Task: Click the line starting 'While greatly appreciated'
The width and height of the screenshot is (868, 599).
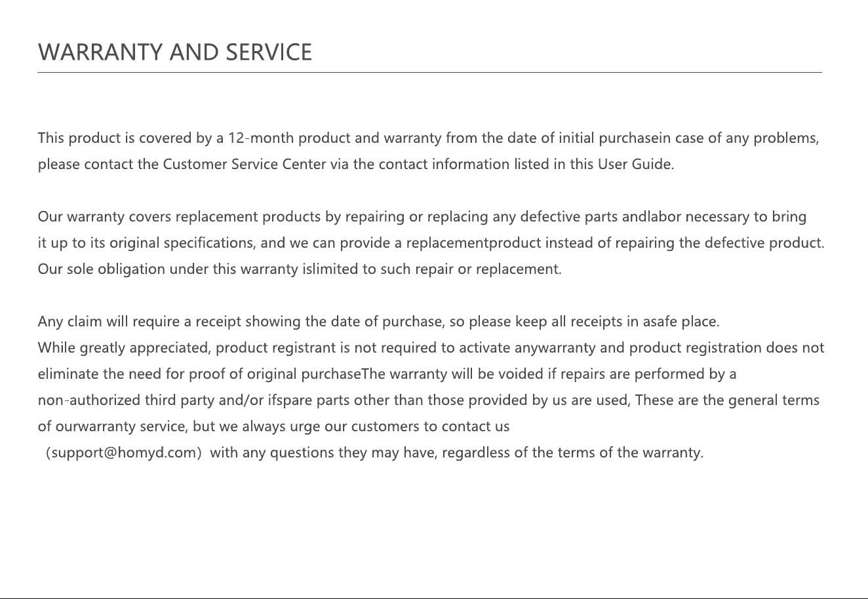Action: tap(431, 348)
